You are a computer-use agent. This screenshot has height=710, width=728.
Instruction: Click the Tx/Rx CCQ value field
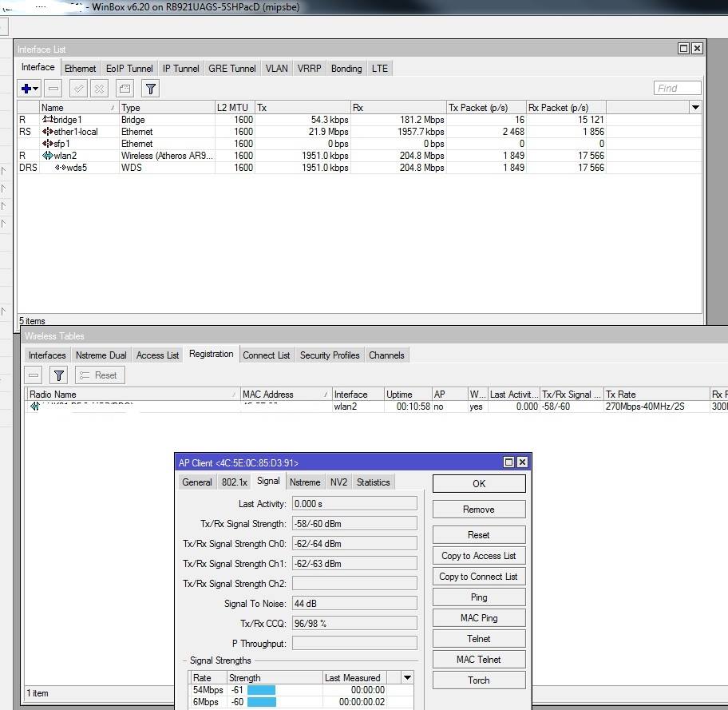point(354,623)
